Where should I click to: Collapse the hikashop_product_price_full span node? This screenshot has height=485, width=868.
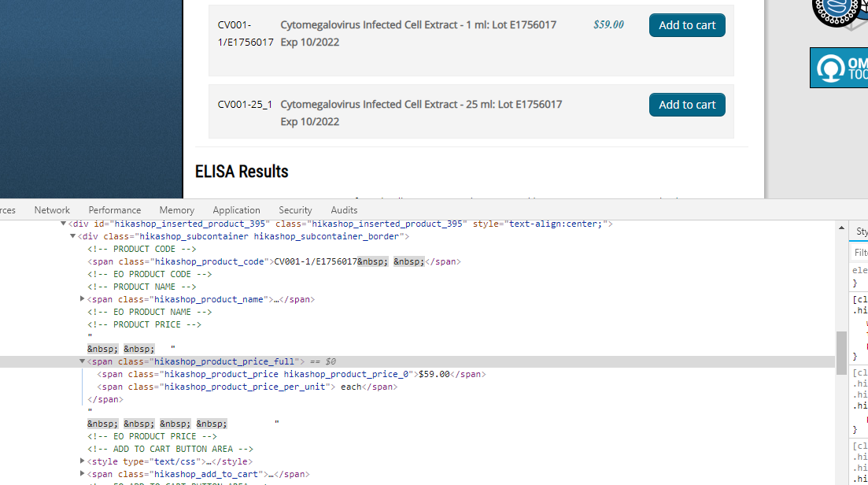[83, 361]
